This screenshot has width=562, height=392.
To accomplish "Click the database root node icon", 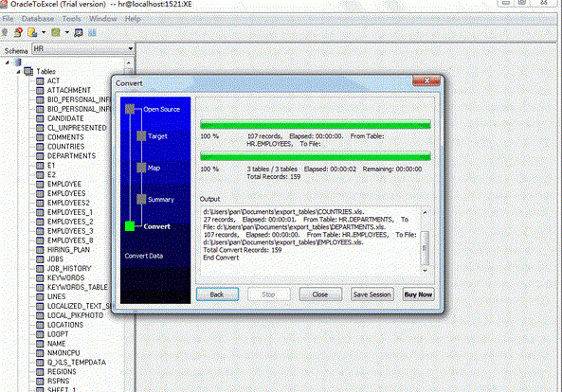I will pos(18,62).
